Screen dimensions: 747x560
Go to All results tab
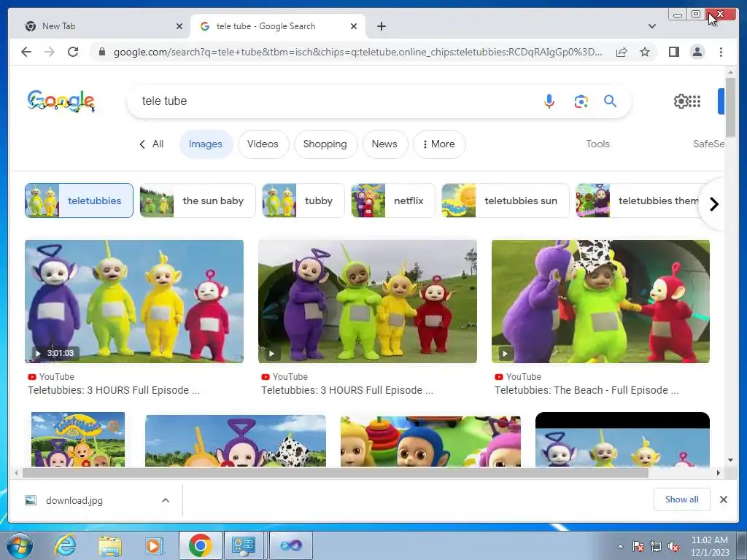[152, 144]
